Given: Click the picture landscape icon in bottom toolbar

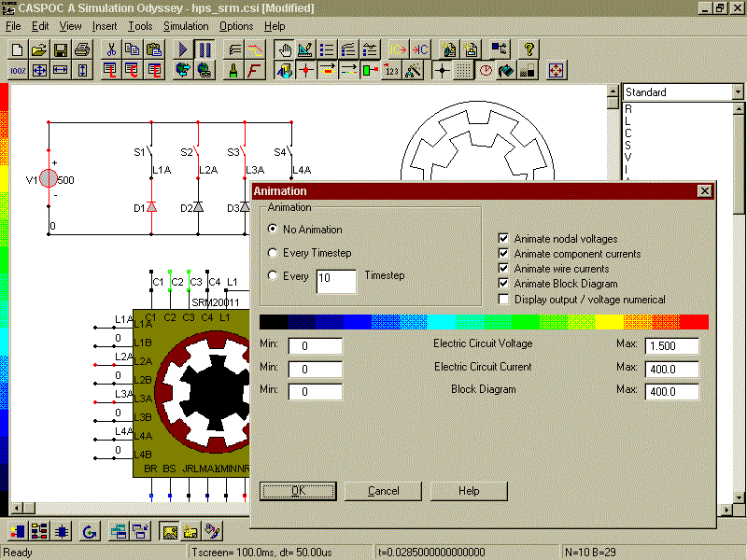Looking at the screenshot, I should [x=170, y=531].
